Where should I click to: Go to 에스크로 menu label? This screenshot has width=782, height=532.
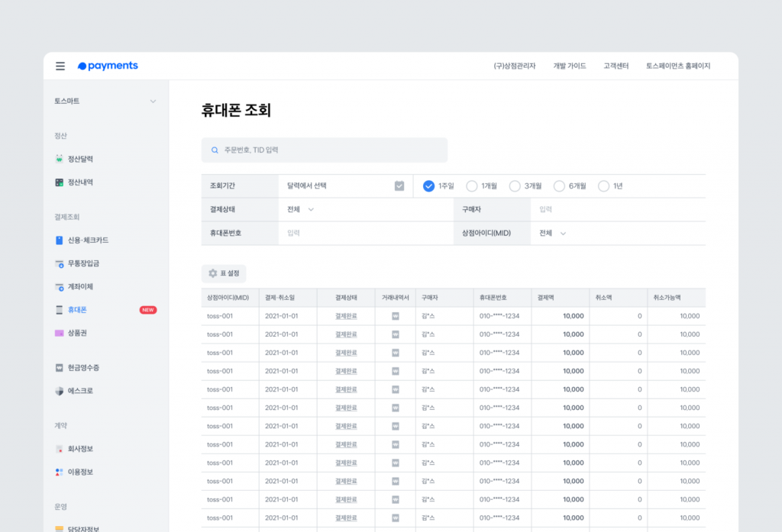click(x=80, y=391)
